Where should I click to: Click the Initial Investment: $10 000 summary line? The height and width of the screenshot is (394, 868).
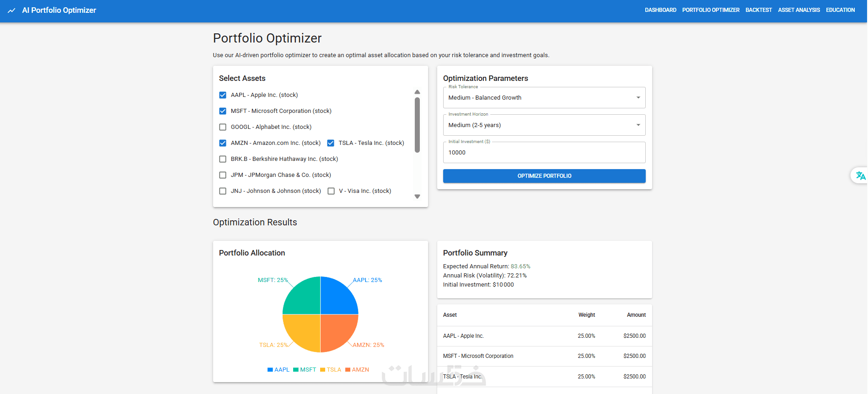click(478, 285)
